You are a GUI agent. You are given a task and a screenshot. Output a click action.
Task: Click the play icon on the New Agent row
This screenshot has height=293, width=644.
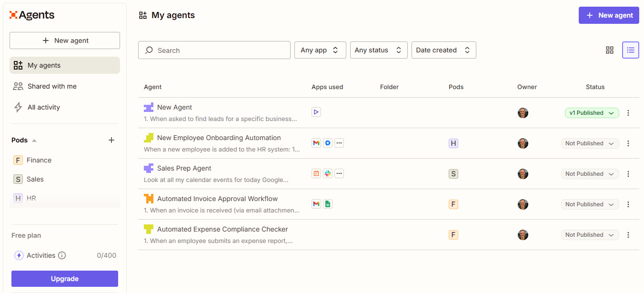pos(316,112)
